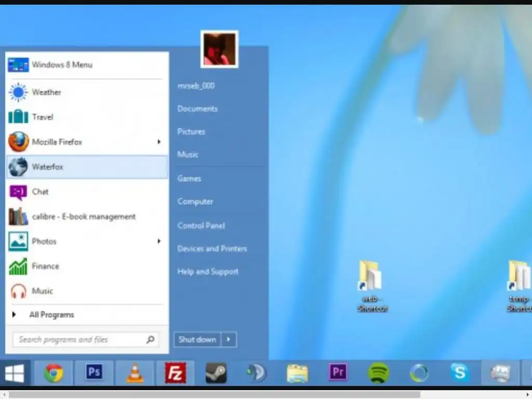Open FileZilla from the taskbar
The height and width of the screenshot is (399, 532).
(x=176, y=373)
